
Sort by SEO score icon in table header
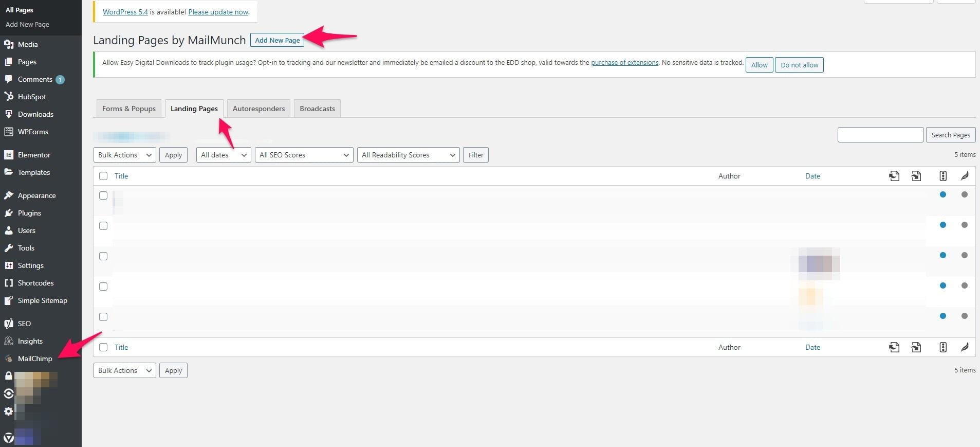click(x=943, y=176)
